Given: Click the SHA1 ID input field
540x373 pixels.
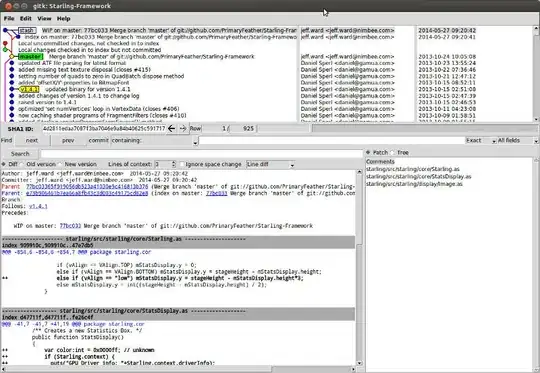Looking at the screenshot, I should pos(104,128).
